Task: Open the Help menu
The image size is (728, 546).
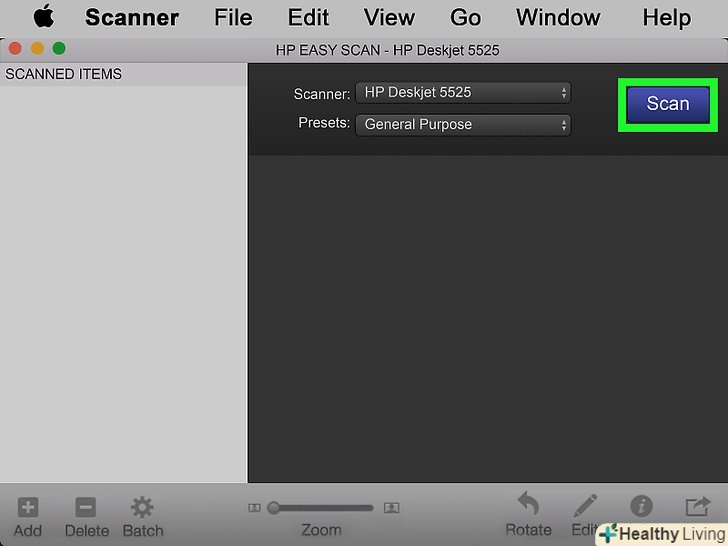Action: click(667, 18)
